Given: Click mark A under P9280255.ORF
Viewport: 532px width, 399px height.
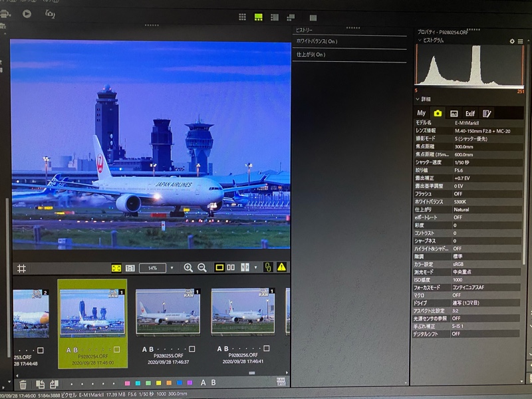Looking at the screenshot, I should (x=144, y=350).
